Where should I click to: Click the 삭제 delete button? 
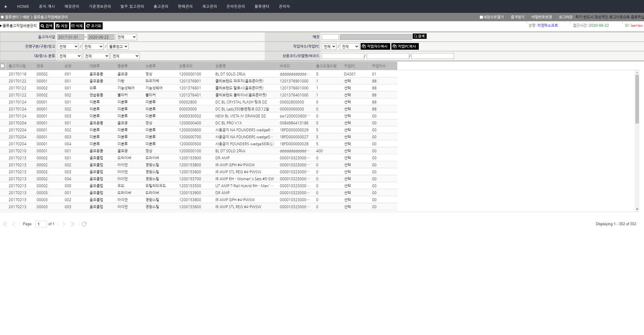pyautogui.click(x=77, y=26)
